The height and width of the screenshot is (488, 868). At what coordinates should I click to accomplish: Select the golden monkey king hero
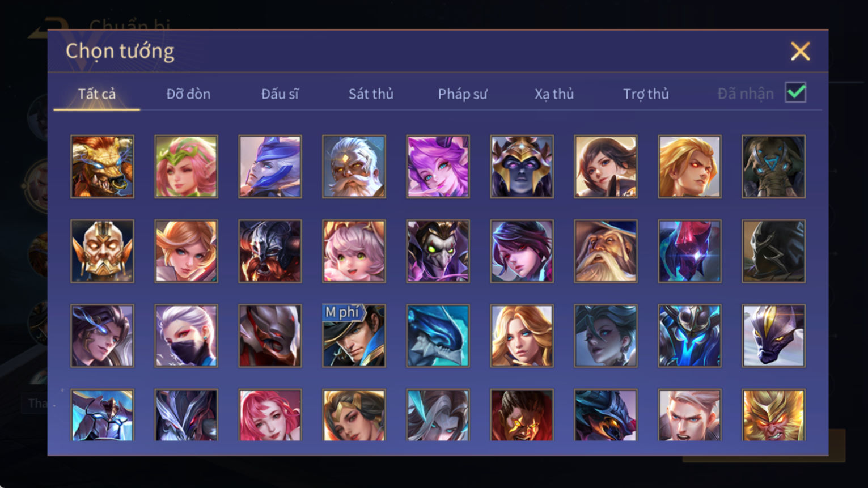tap(773, 415)
